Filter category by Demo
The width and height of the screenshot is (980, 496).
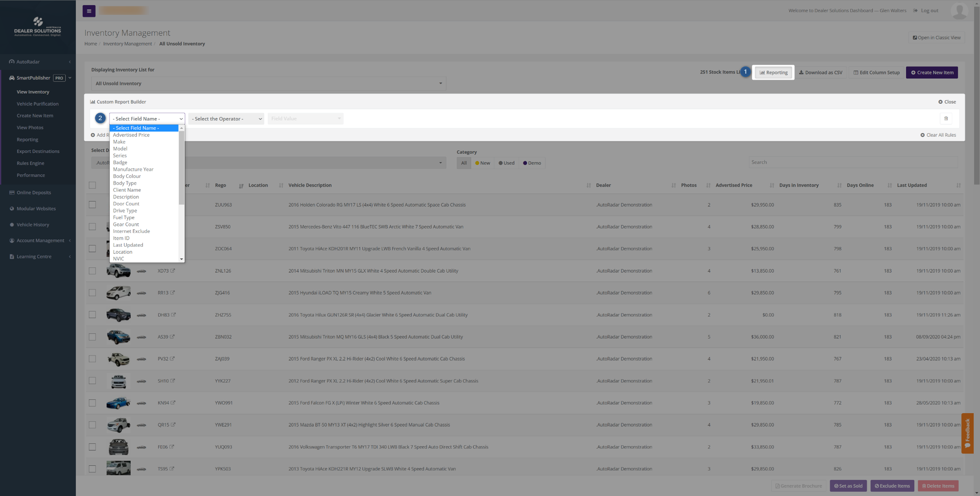click(x=532, y=163)
